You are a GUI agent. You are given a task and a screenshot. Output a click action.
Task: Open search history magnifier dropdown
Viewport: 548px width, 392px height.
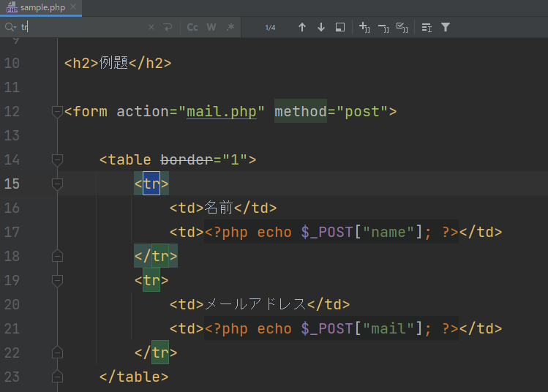[10, 27]
